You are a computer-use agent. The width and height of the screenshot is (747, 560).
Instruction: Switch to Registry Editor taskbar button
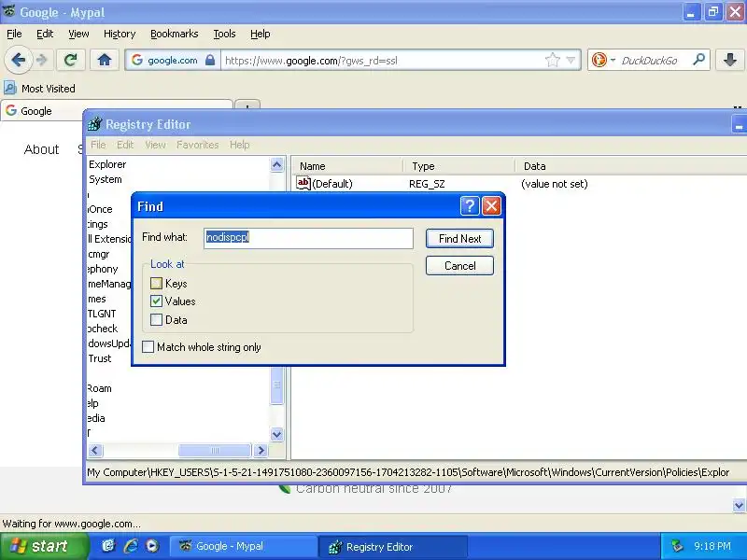392,547
